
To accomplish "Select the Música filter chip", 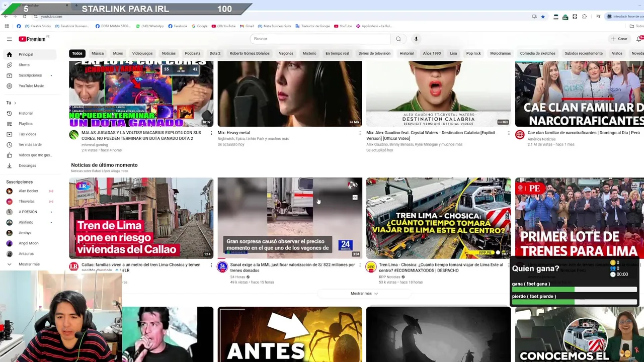I will pyautogui.click(x=98, y=53).
